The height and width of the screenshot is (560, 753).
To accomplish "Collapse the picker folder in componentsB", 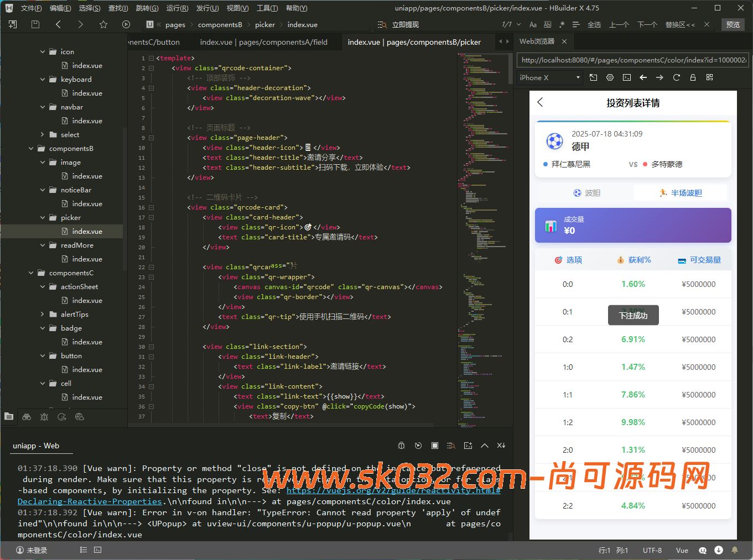I will coord(42,217).
